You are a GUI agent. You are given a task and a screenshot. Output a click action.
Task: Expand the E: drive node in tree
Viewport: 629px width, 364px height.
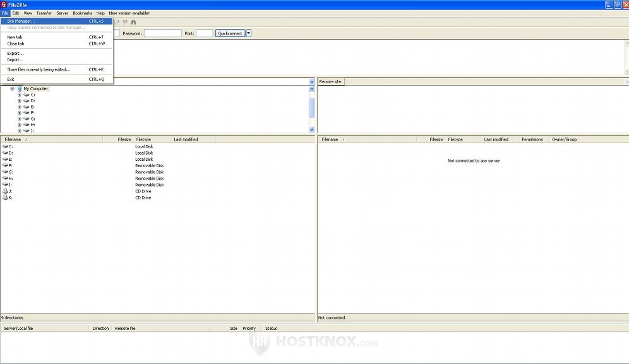click(x=19, y=107)
